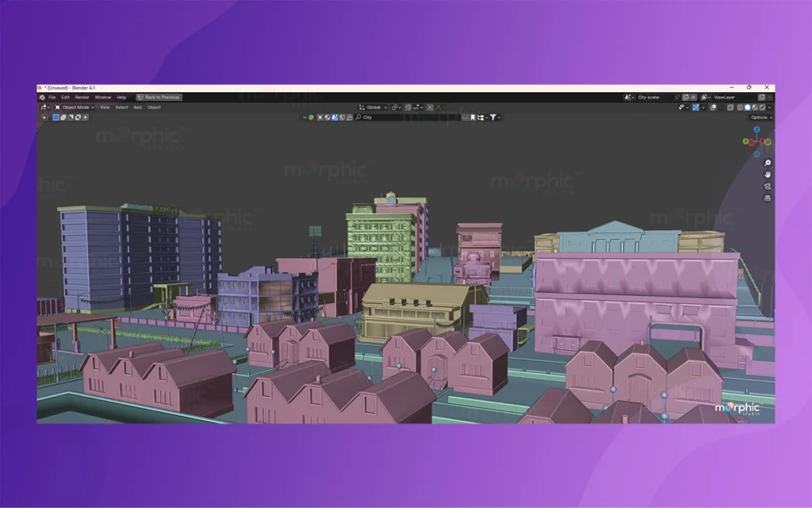Open the Render menu
812x508 pixels.
click(x=82, y=97)
